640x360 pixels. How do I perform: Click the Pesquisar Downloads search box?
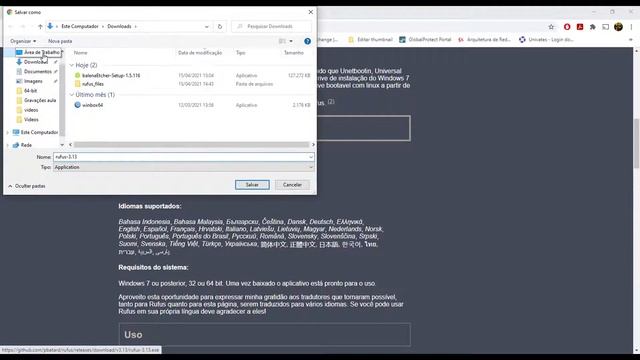(x=271, y=27)
